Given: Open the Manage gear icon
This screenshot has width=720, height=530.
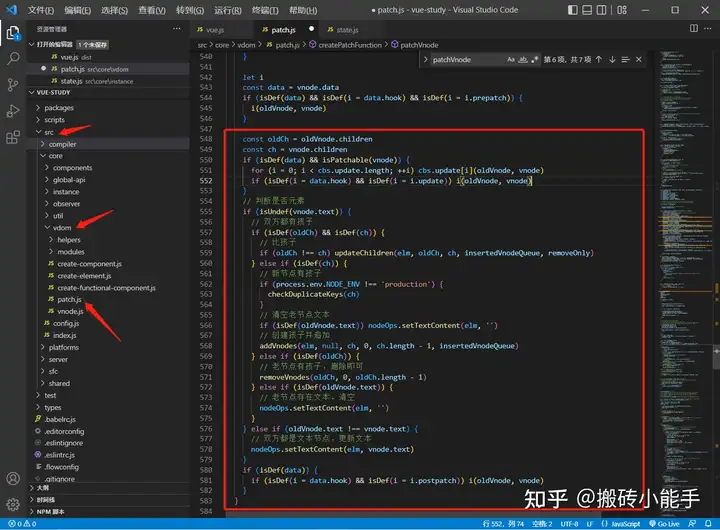Looking at the screenshot, I should point(13,504).
